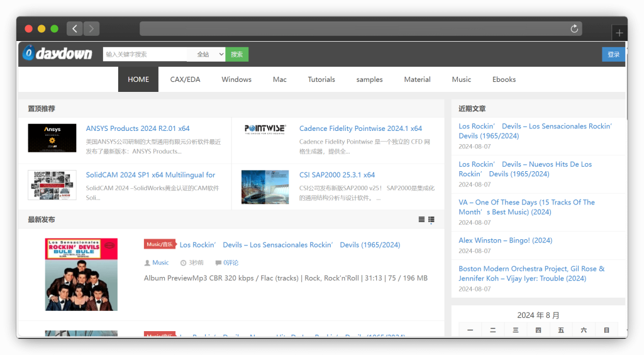Focus the keyword search input field
644x355 pixels.
[145, 54]
